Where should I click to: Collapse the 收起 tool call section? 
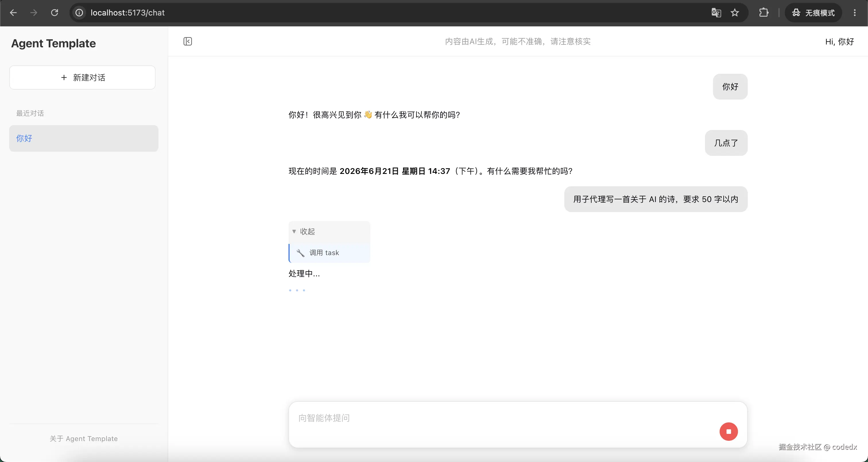329,232
